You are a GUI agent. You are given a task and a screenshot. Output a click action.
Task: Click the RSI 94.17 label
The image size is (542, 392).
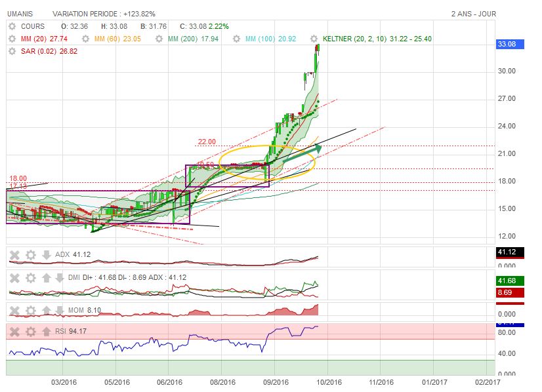point(70,331)
